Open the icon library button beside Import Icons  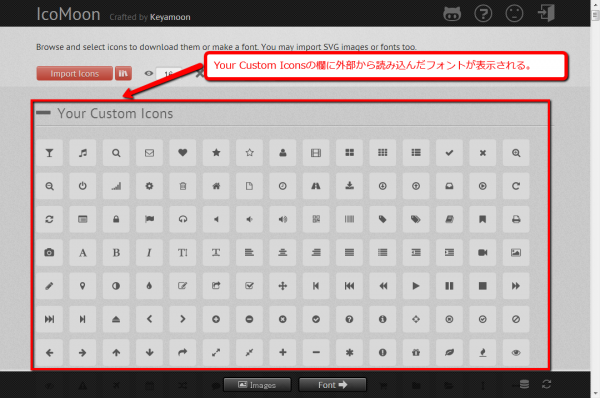[x=123, y=73]
